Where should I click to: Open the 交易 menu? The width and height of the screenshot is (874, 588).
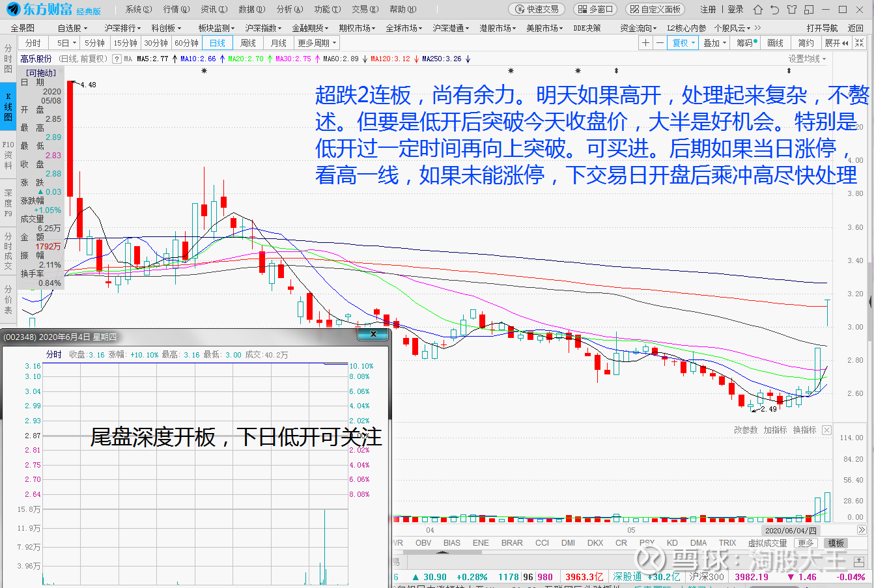click(365, 9)
